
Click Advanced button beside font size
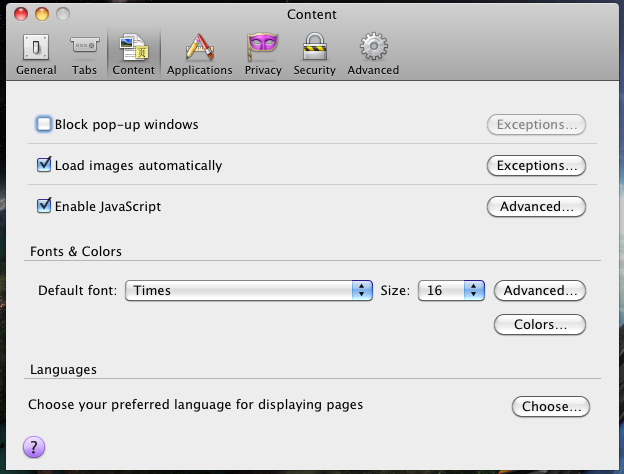539,291
